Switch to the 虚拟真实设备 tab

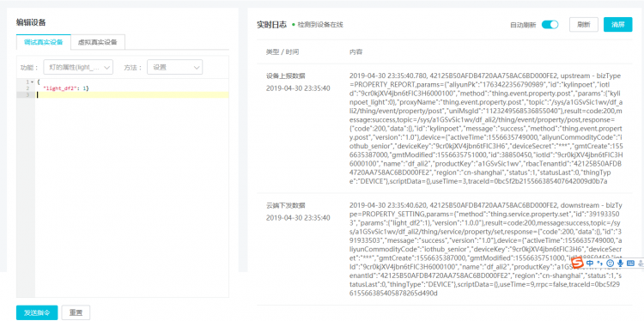(97, 42)
